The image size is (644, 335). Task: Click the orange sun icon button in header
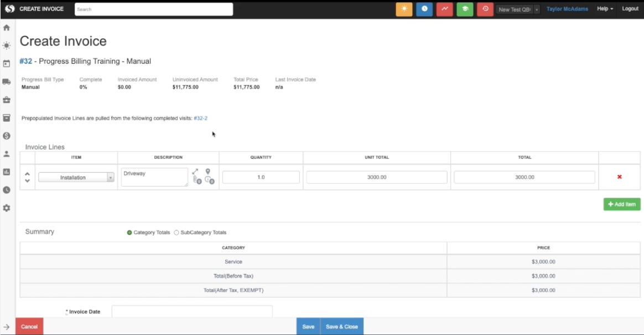(x=404, y=9)
